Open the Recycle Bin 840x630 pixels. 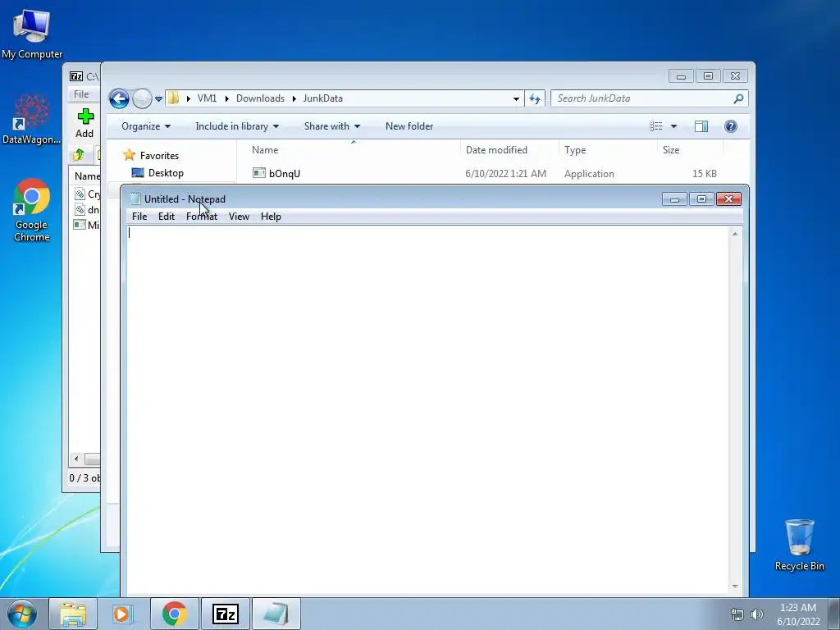(x=799, y=545)
